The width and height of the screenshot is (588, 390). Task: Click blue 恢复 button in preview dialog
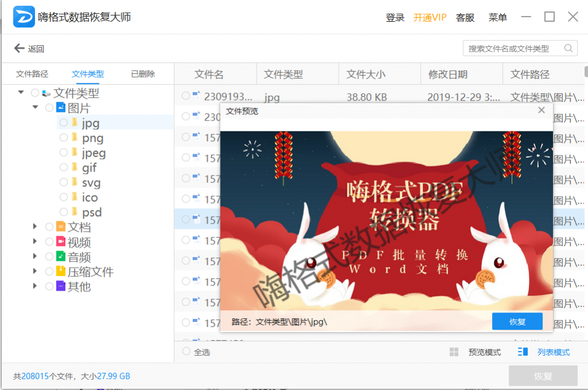[517, 321]
